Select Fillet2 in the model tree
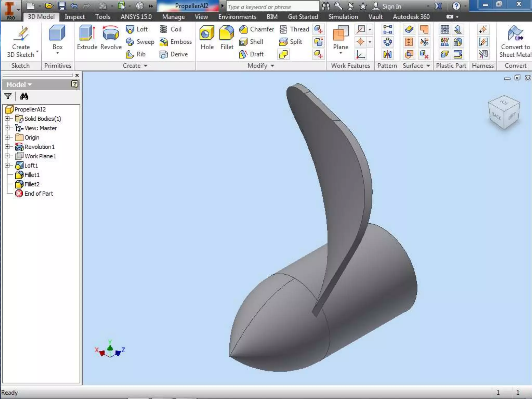Screen dimensions: 532x399 [32, 184]
